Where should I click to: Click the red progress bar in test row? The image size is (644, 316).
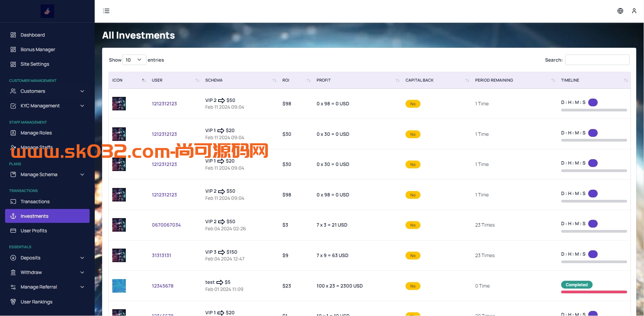(594, 292)
